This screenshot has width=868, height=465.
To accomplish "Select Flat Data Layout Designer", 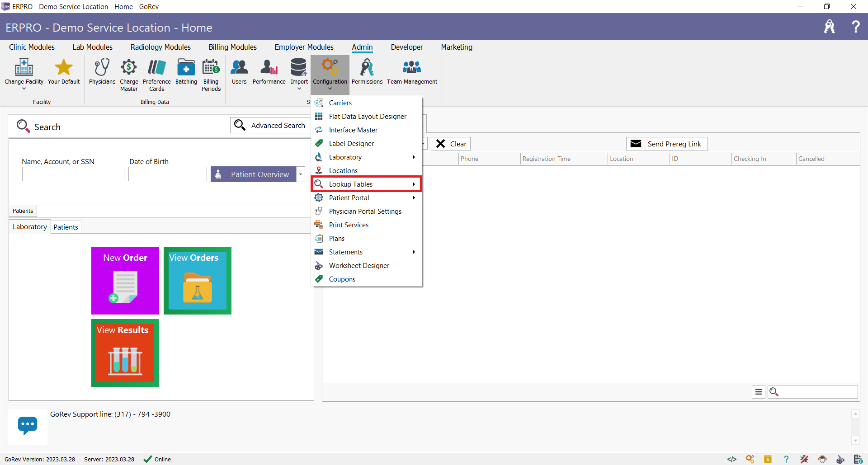I will click(367, 116).
